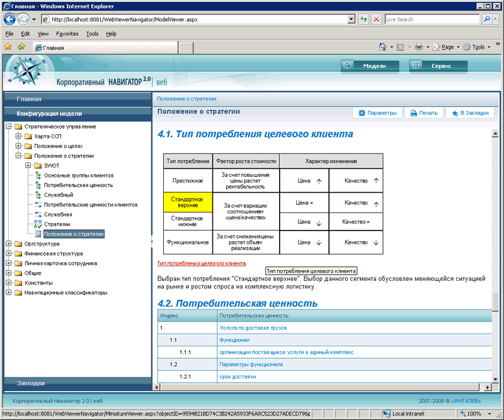The height and width of the screenshot is (420, 504).
Task: Expand the Положение о целях tree node
Action: point(18,145)
